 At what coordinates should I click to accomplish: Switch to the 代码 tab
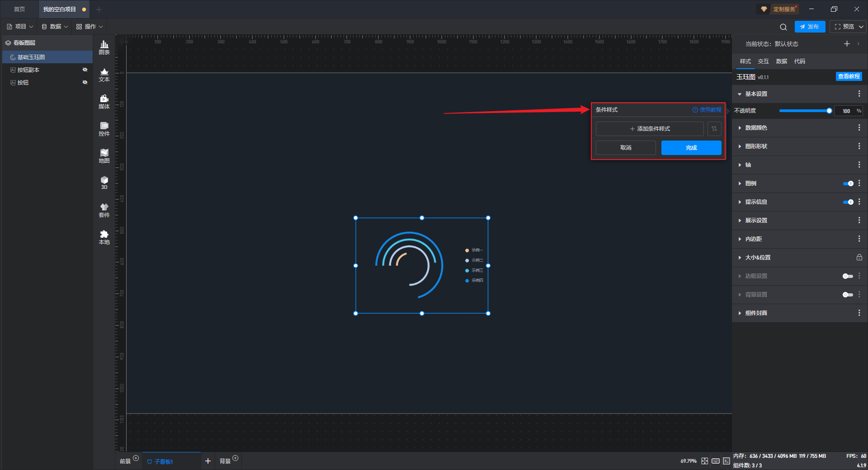click(799, 61)
